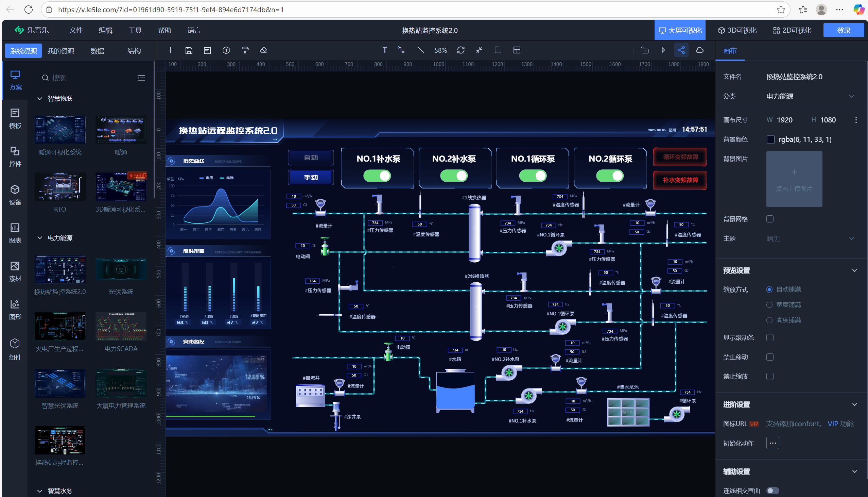Click the preview play icon
Screen dimensions: 868x497
pyautogui.click(x=663, y=50)
